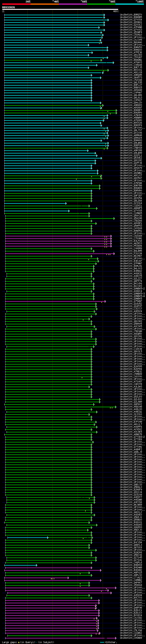Select hit label UniRef100_Q41383
The width and height of the screenshot is (146, 644).
[x=131, y=55]
